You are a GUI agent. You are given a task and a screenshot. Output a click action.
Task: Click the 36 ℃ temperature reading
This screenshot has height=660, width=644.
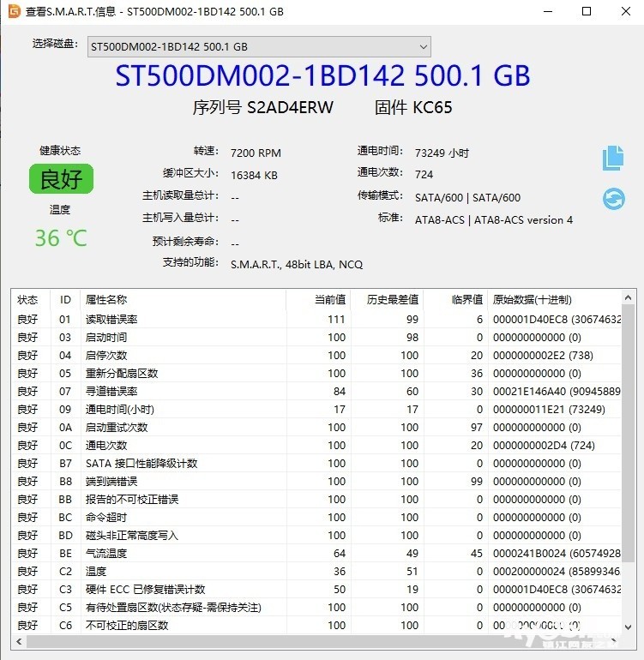click(x=61, y=238)
